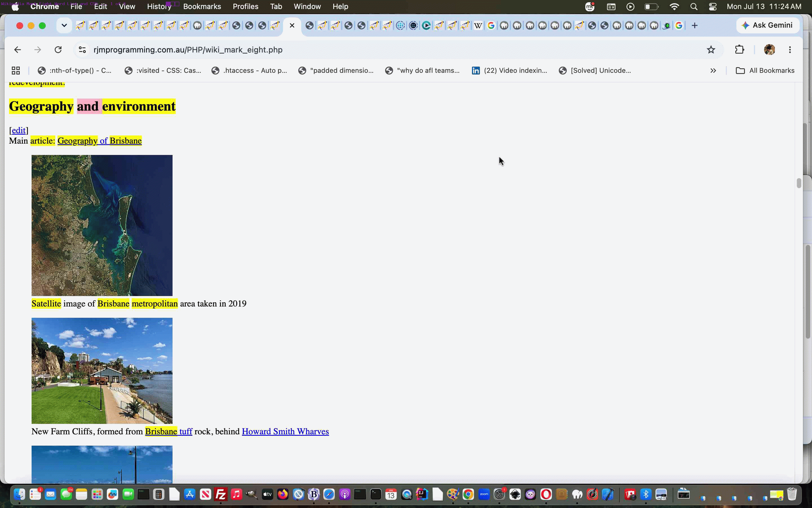Open Messages from the Dock

pos(66,494)
